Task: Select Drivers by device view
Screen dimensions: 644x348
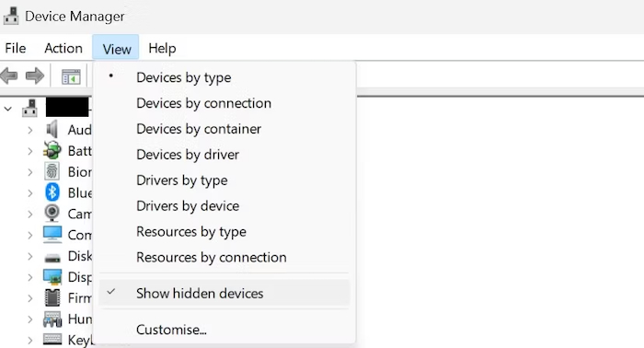Action: coord(224,206)
